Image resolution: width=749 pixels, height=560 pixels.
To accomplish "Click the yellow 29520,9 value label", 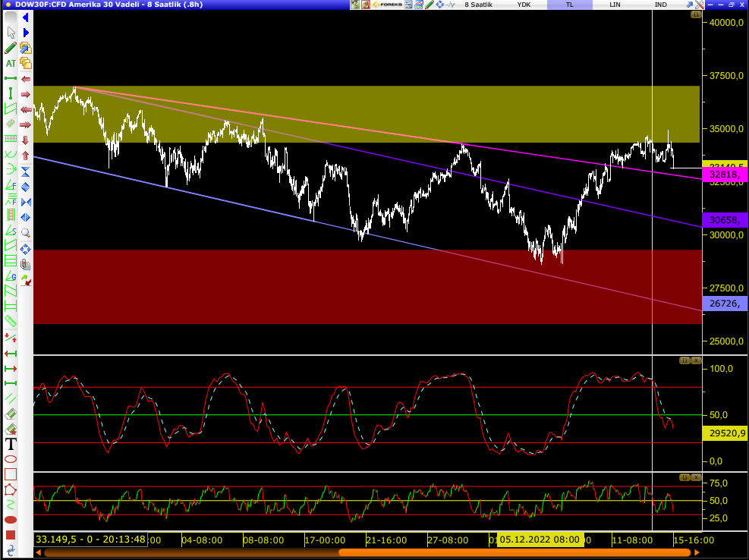I will coord(725,433).
